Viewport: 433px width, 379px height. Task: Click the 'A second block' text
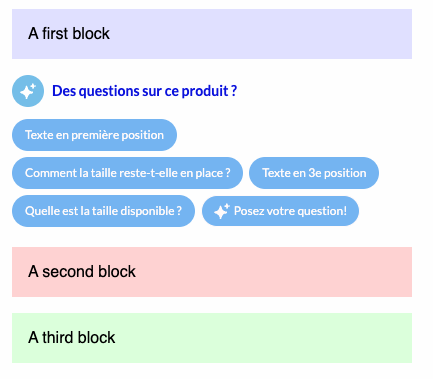[x=82, y=272]
